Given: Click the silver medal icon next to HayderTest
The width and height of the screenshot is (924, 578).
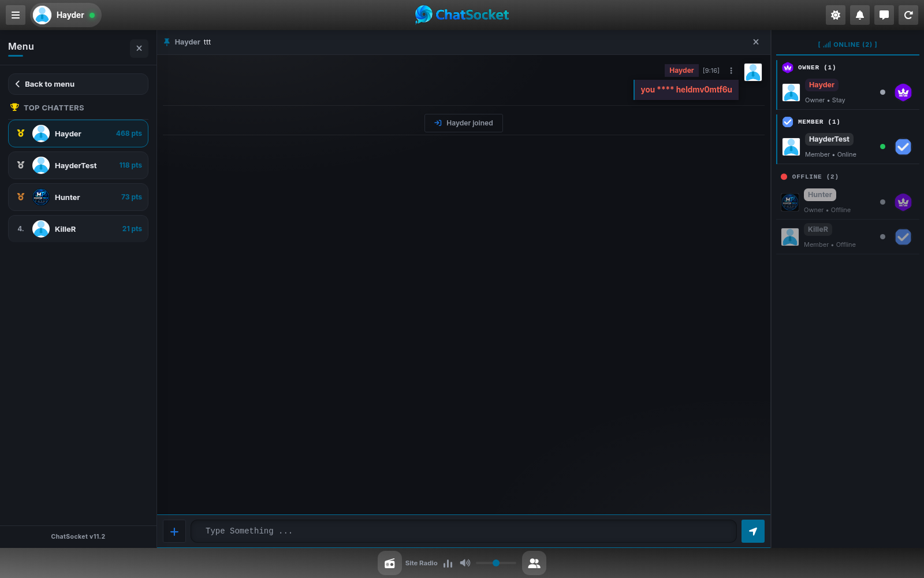Looking at the screenshot, I should point(21,165).
